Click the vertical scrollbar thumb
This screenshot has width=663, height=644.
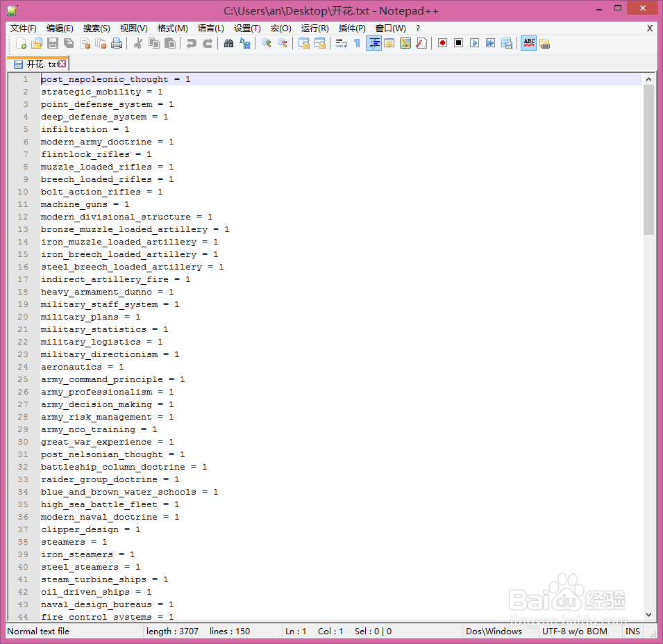point(648,160)
